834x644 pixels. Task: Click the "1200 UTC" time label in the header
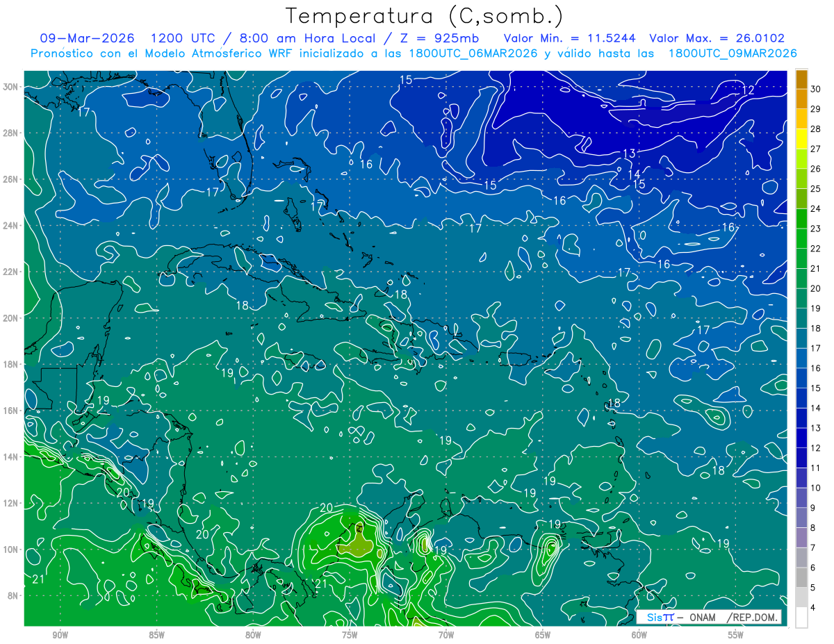coord(182,38)
